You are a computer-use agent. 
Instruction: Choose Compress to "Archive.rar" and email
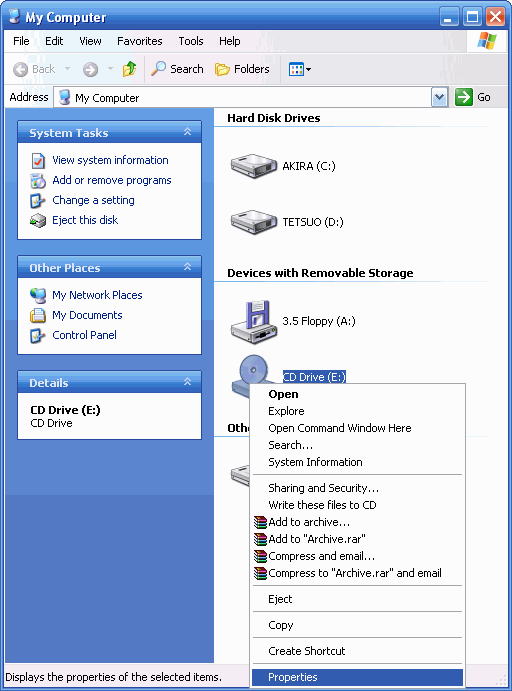point(357,573)
